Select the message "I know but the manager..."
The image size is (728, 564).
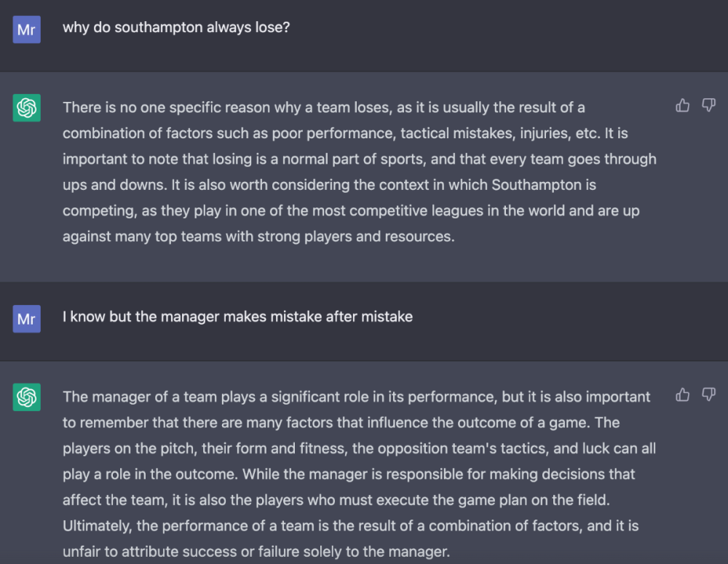[237, 317]
